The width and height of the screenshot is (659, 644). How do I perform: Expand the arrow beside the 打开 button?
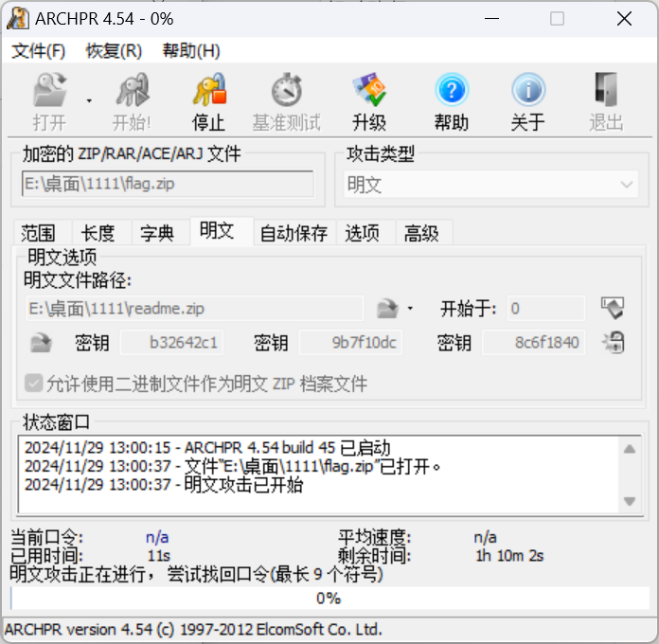pyautogui.click(x=89, y=101)
